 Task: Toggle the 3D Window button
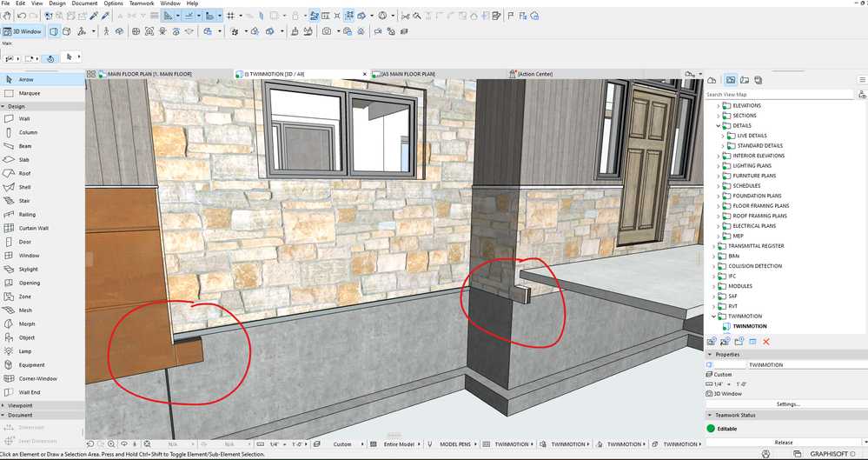click(23, 31)
